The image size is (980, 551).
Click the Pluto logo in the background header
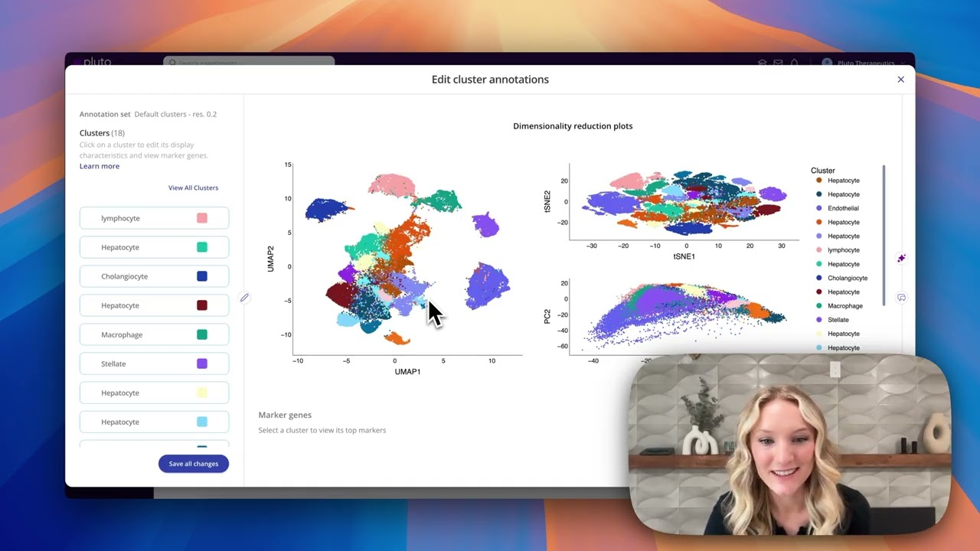(x=93, y=62)
